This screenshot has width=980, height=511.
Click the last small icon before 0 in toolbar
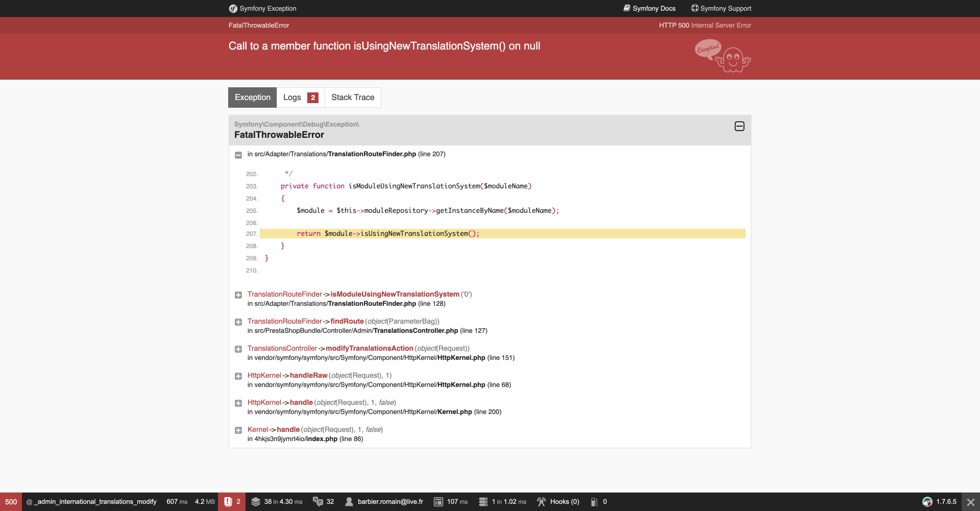point(594,502)
